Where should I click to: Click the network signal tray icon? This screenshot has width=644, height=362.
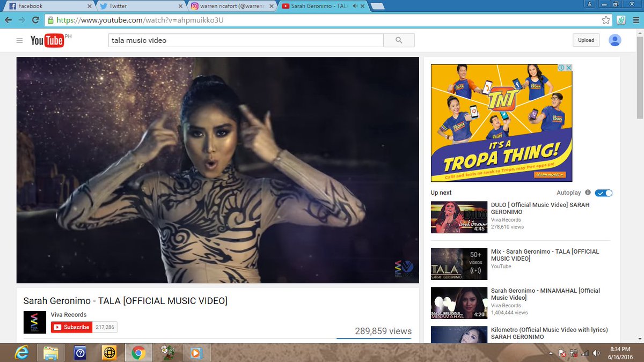point(585,353)
